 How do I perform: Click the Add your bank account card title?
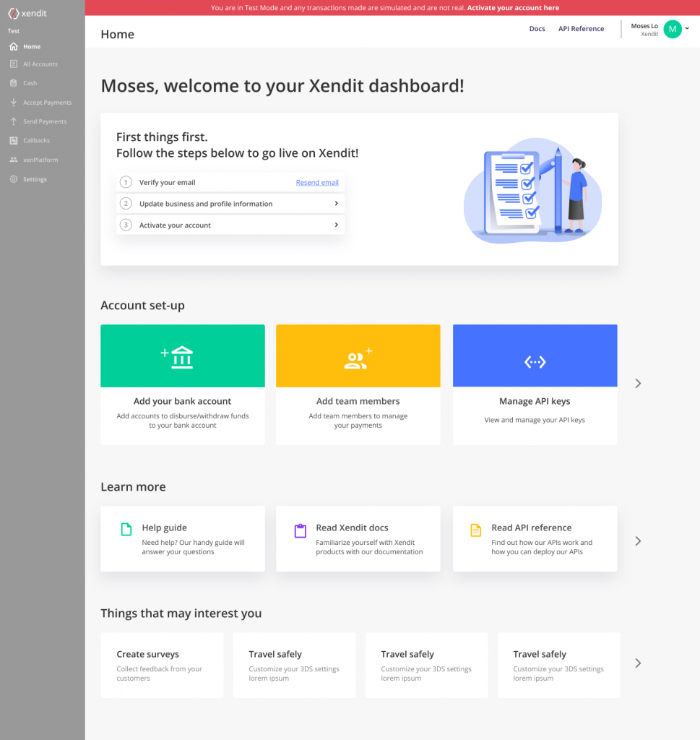[x=182, y=401]
